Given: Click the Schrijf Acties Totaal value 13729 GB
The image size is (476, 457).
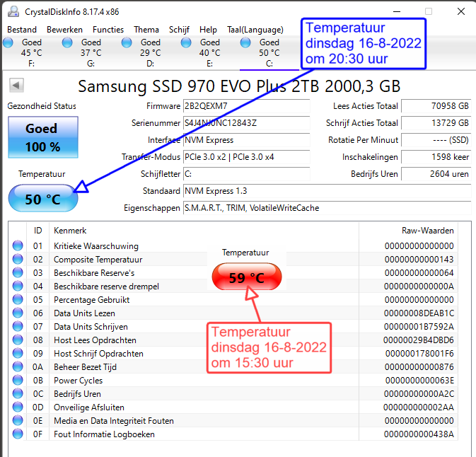Looking at the screenshot, I should [x=436, y=123].
